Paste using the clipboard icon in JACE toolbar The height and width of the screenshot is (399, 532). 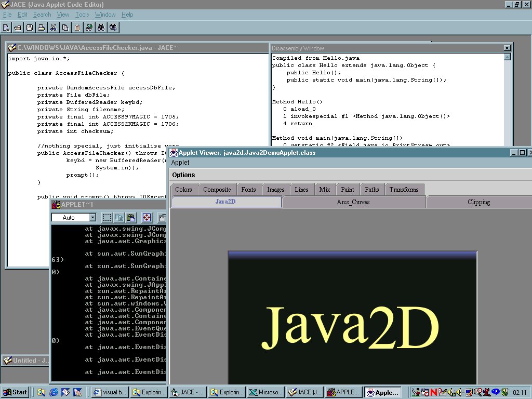click(77, 28)
